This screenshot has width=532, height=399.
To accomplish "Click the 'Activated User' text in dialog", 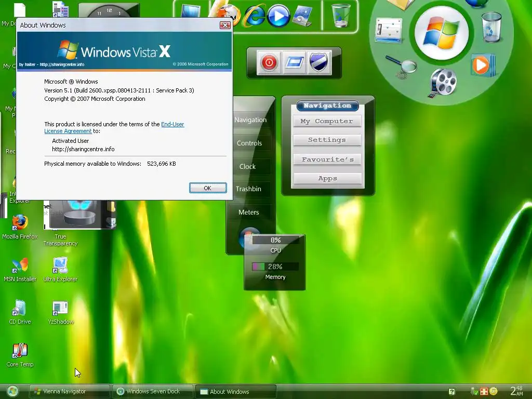I will 71,141.
